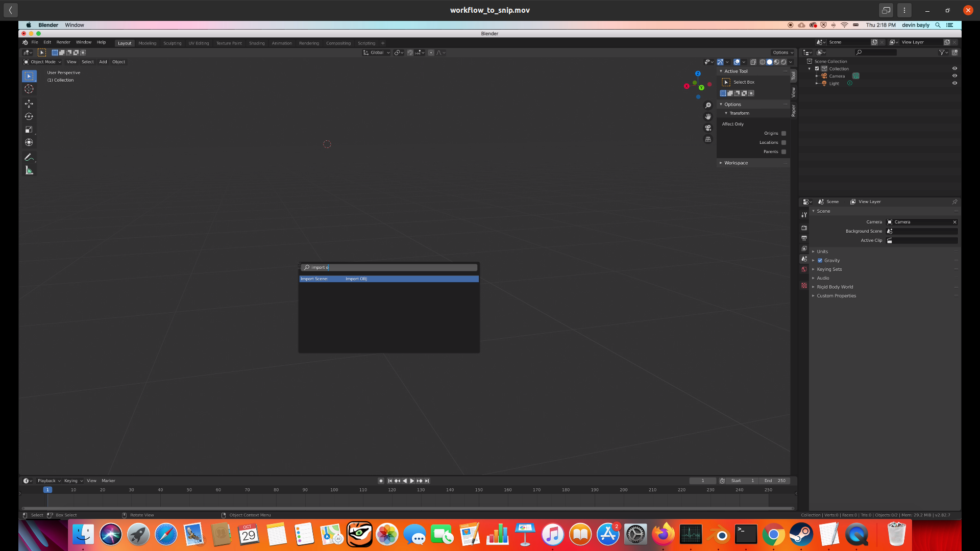Image resolution: width=980 pixels, height=551 pixels.
Task: Hide the Light object in outliner
Action: [x=954, y=83]
